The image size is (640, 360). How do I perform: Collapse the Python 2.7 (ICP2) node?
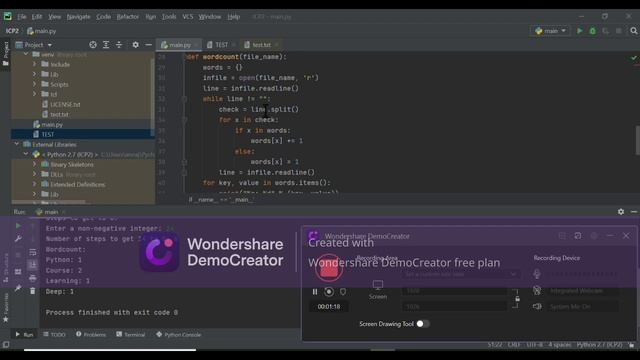pyautogui.click(x=26, y=155)
